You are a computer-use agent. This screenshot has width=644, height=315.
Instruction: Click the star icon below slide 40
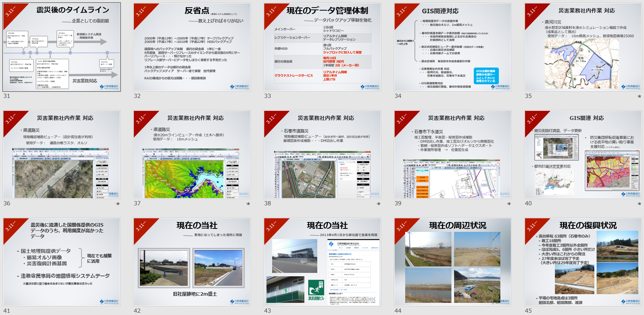[639, 204]
